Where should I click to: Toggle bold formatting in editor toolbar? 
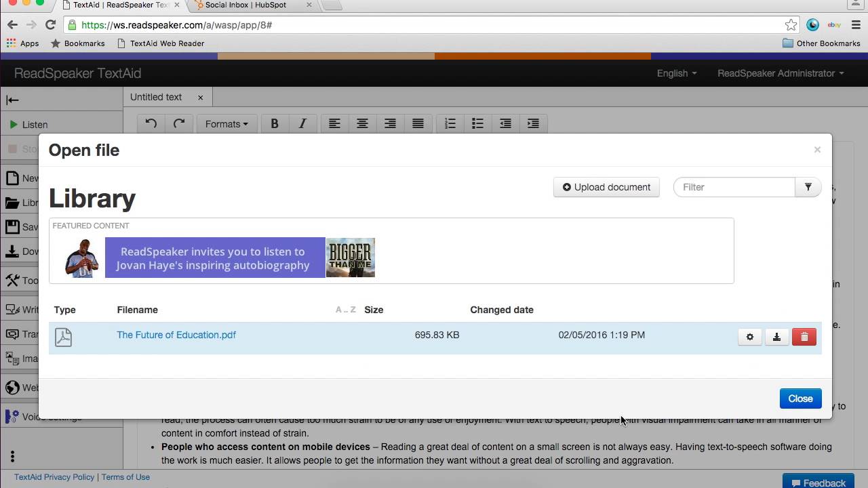(275, 124)
